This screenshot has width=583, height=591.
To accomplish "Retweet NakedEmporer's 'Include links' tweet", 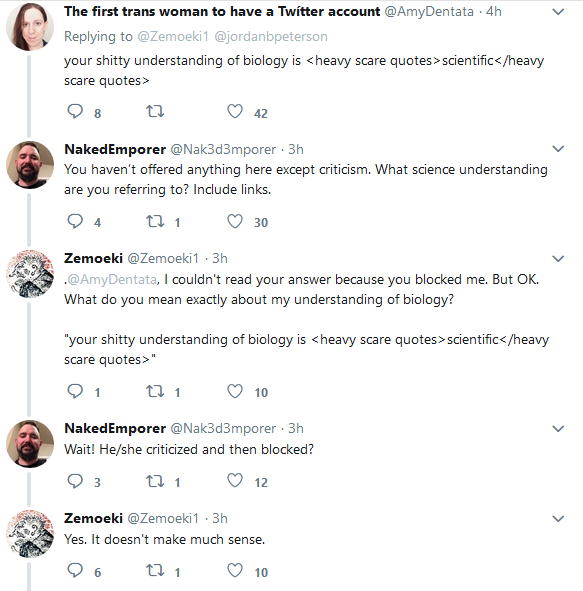I will [155, 221].
